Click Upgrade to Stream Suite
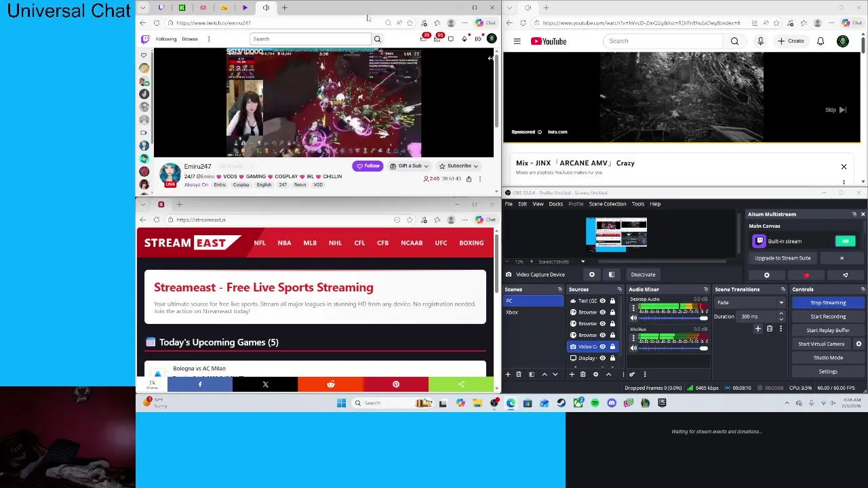Viewport: 868px width, 488px height. click(783, 258)
